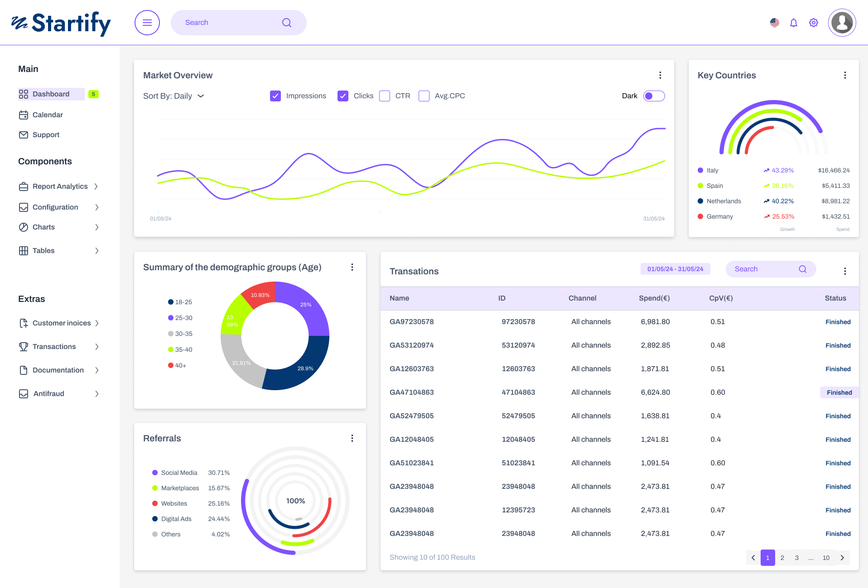Open notifications bell icon
868x588 pixels.
[793, 23]
